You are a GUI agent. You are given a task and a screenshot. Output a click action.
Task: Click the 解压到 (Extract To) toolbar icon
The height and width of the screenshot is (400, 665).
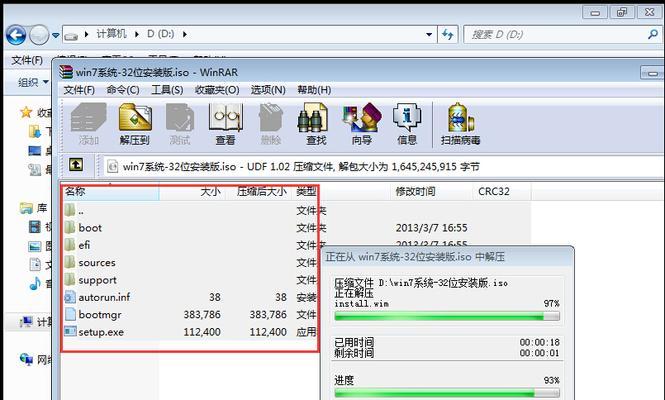(134, 123)
